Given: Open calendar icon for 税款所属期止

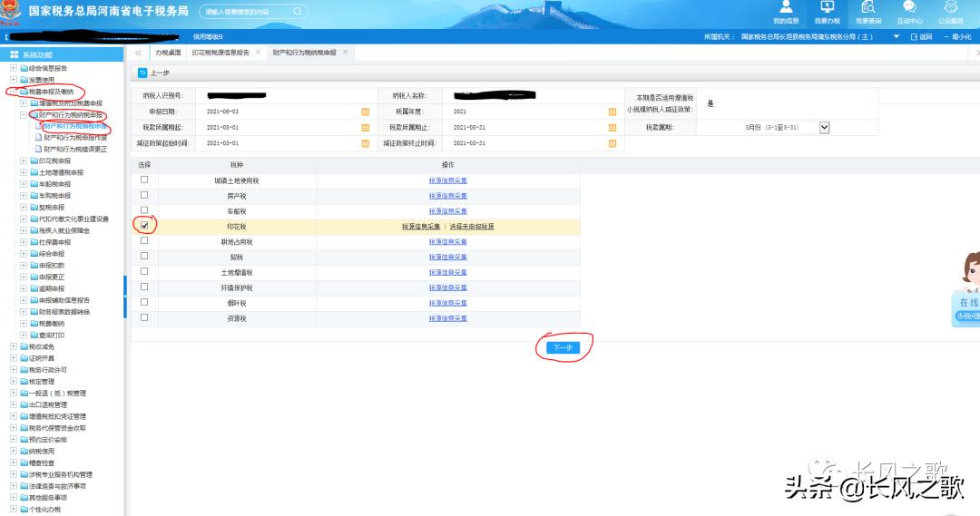Looking at the screenshot, I should point(612,128).
